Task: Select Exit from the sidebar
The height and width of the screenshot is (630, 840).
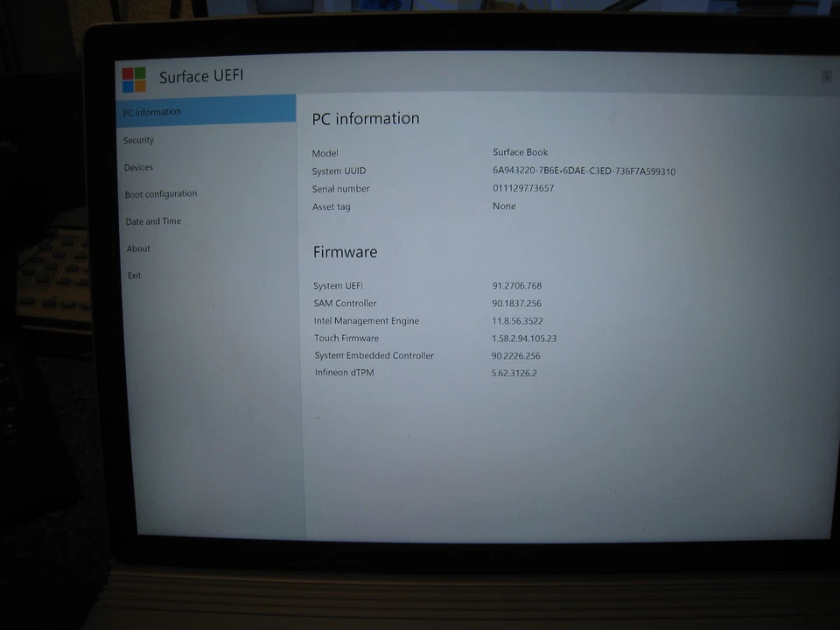Action: pos(133,275)
